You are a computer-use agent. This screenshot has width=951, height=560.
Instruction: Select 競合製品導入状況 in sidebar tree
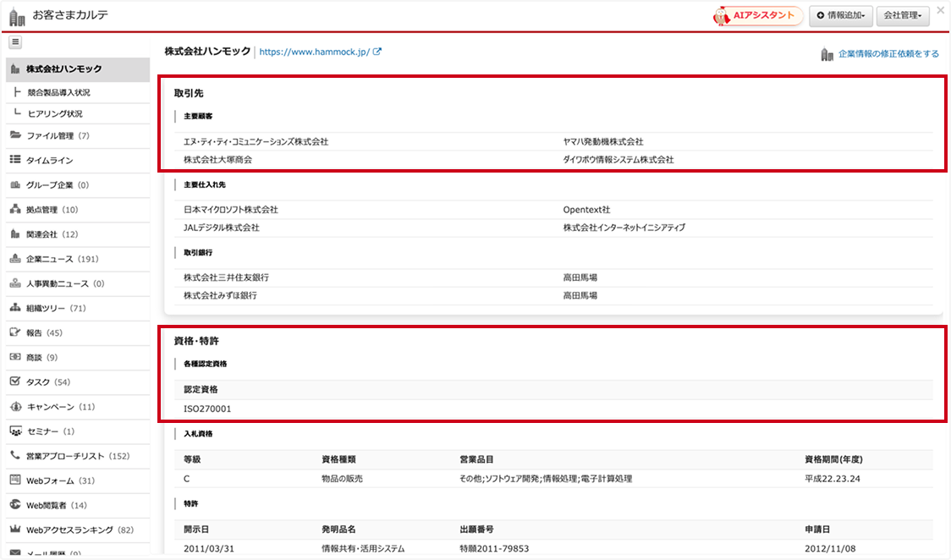tap(58, 92)
